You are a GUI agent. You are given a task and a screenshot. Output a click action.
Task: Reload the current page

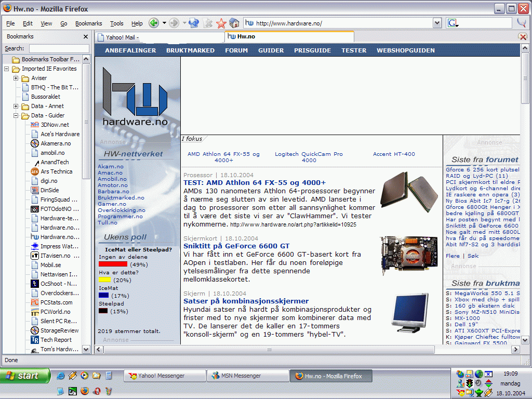[x=194, y=23]
